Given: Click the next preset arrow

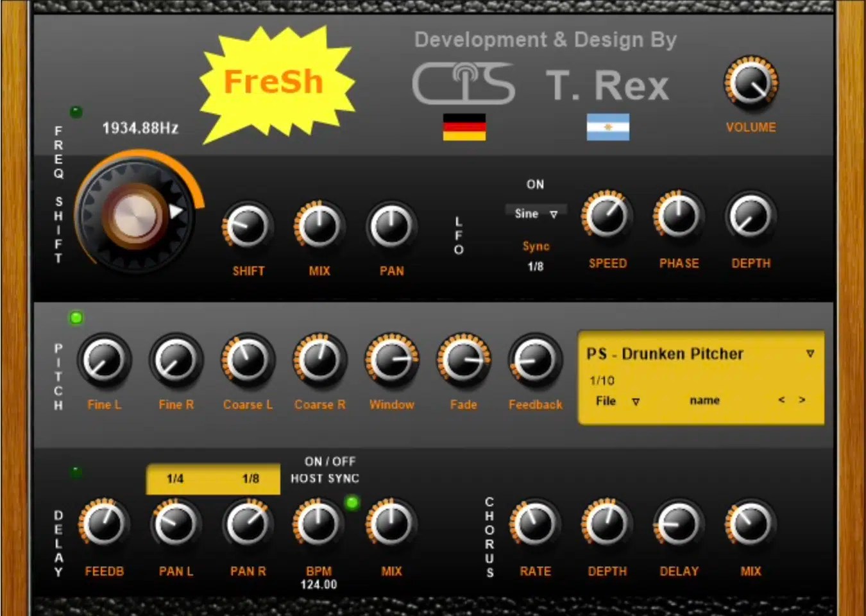Looking at the screenshot, I should pos(803,400).
